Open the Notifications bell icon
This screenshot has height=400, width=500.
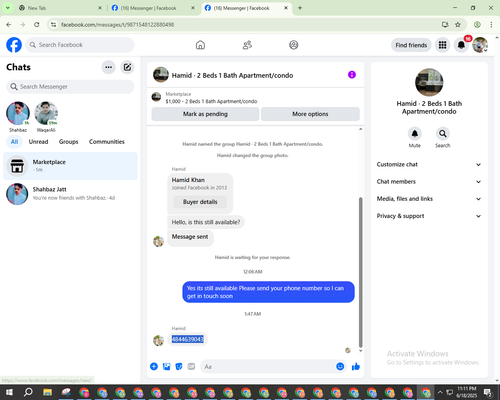tap(461, 45)
